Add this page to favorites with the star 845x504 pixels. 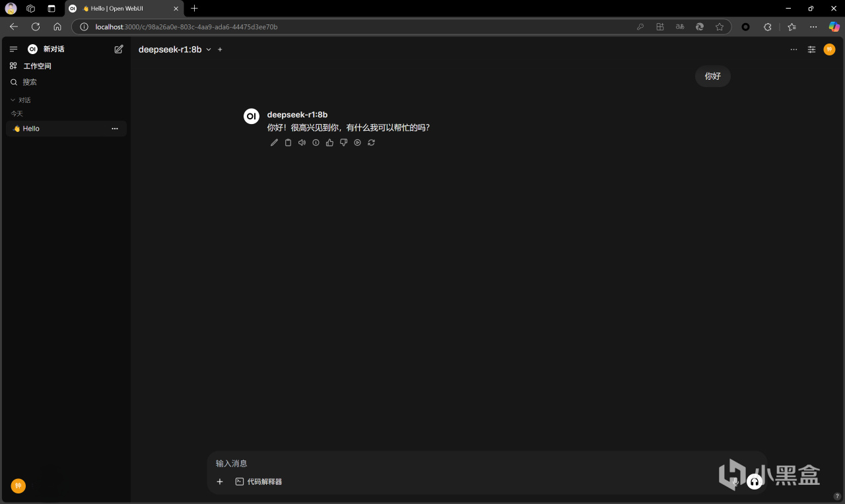tap(720, 27)
